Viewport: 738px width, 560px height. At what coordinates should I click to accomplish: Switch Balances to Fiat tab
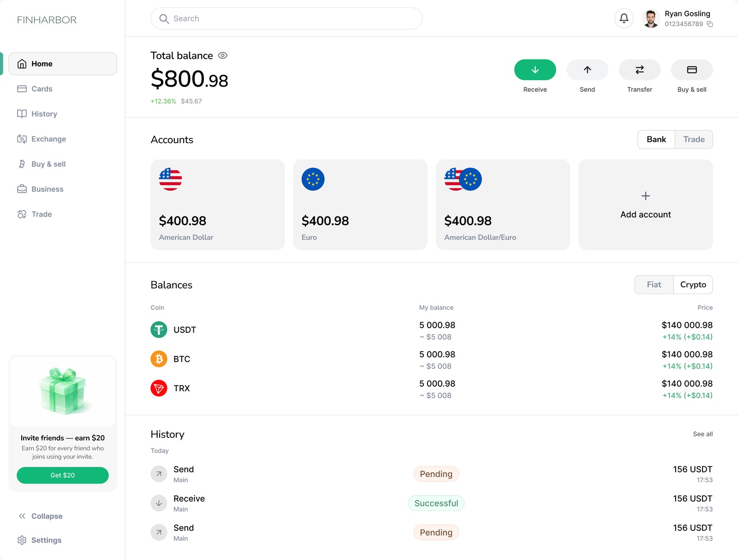coord(654,285)
